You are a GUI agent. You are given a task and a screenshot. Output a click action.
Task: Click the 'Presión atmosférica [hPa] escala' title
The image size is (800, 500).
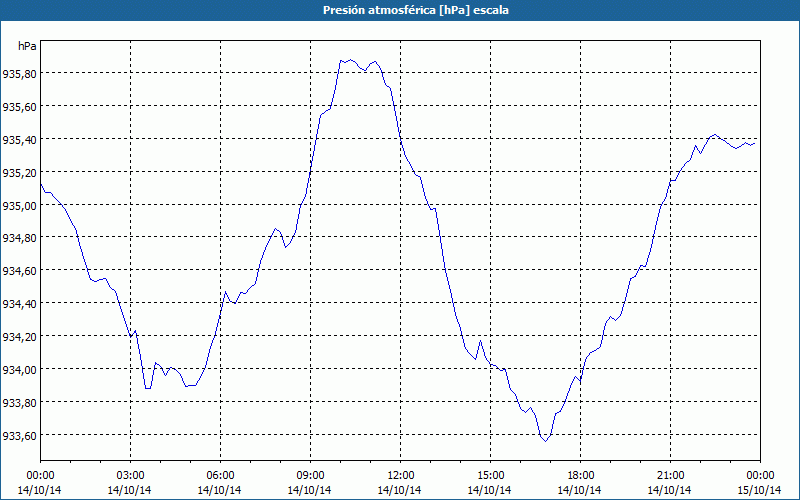(415, 10)
